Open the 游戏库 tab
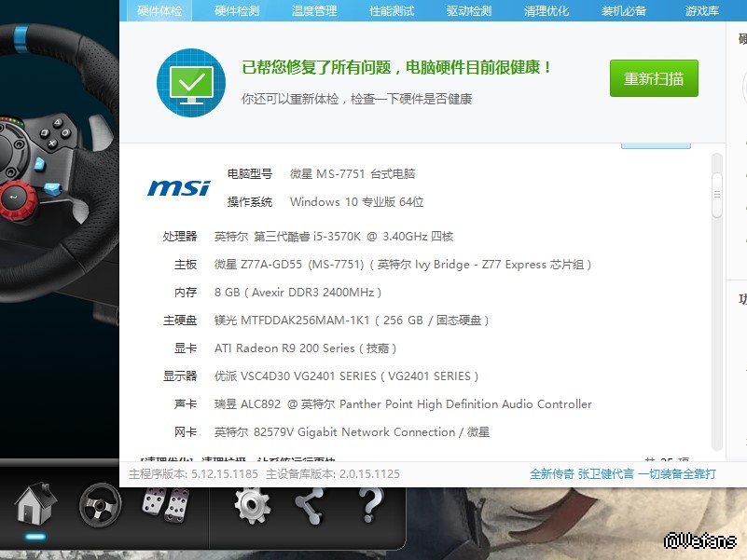Viewport: 747px width, 560px height. pos(702,11)
